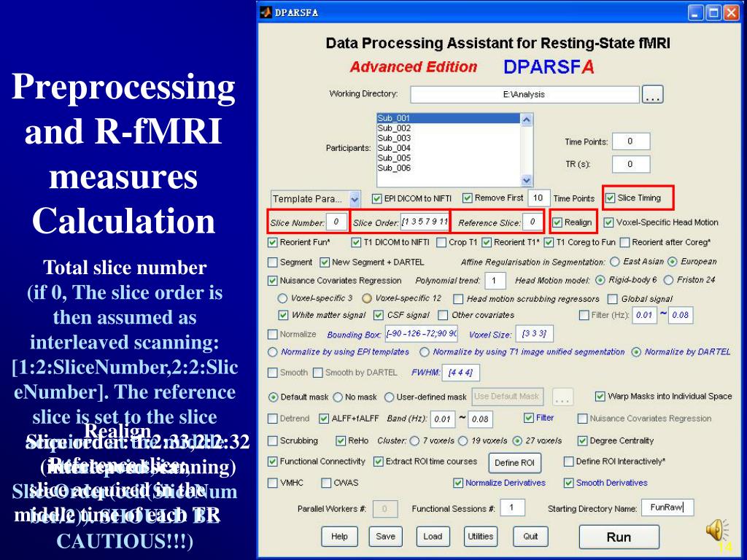Enable Reorient after Coreg* checkbox
747x560 pixels.
point(624,242)
